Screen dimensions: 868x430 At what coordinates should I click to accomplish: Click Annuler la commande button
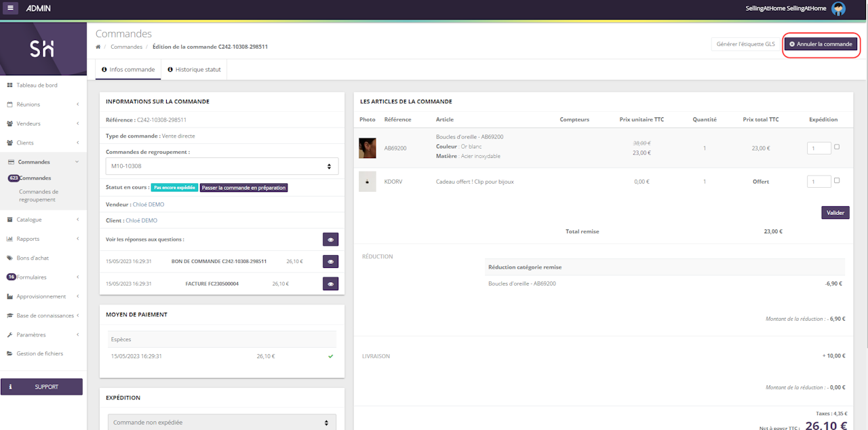coord(821,44)
